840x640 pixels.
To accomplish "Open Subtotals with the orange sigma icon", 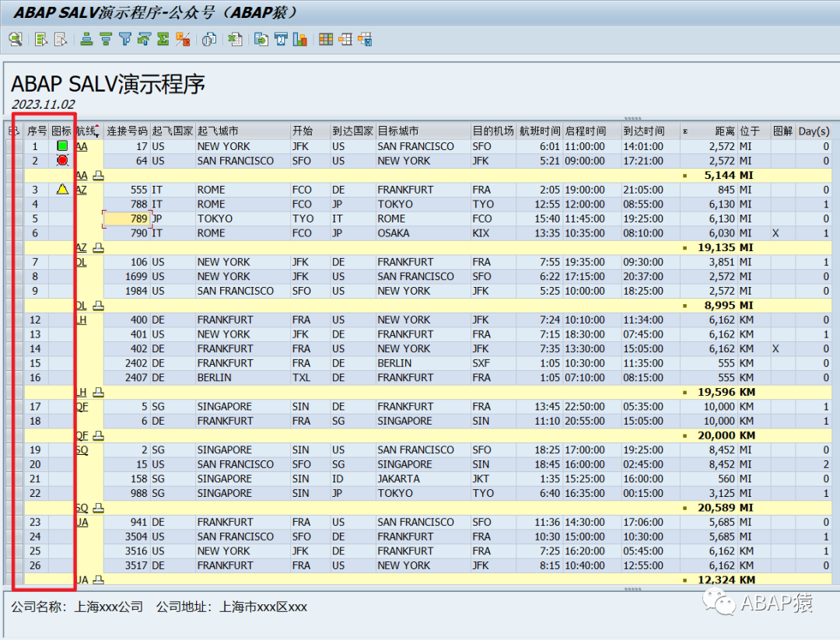I will pos(183,39).
